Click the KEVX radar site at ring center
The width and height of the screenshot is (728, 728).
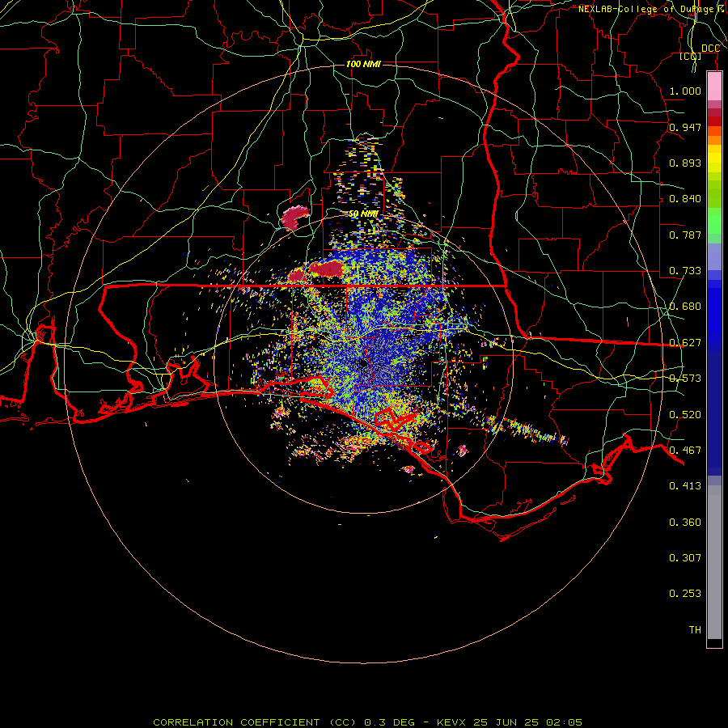[363, 364]
